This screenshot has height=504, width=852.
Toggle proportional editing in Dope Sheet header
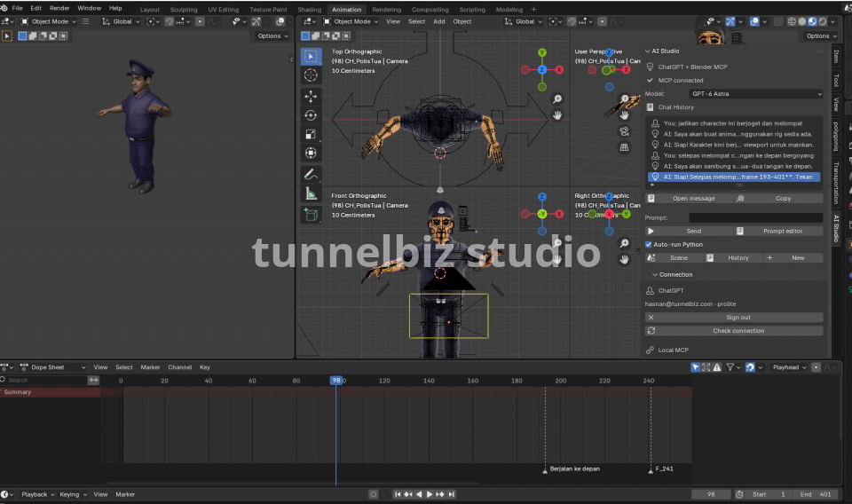click(816, 367)
